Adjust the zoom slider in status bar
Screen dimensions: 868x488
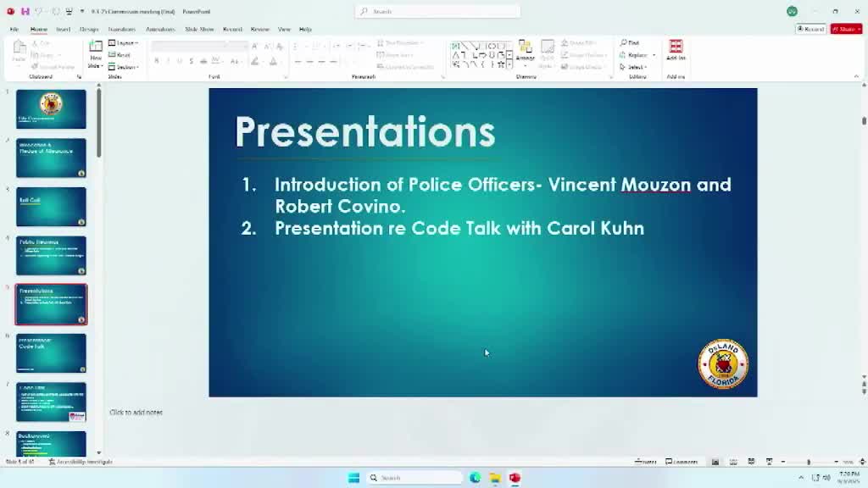pyautogui.click(x=809, y=462)
